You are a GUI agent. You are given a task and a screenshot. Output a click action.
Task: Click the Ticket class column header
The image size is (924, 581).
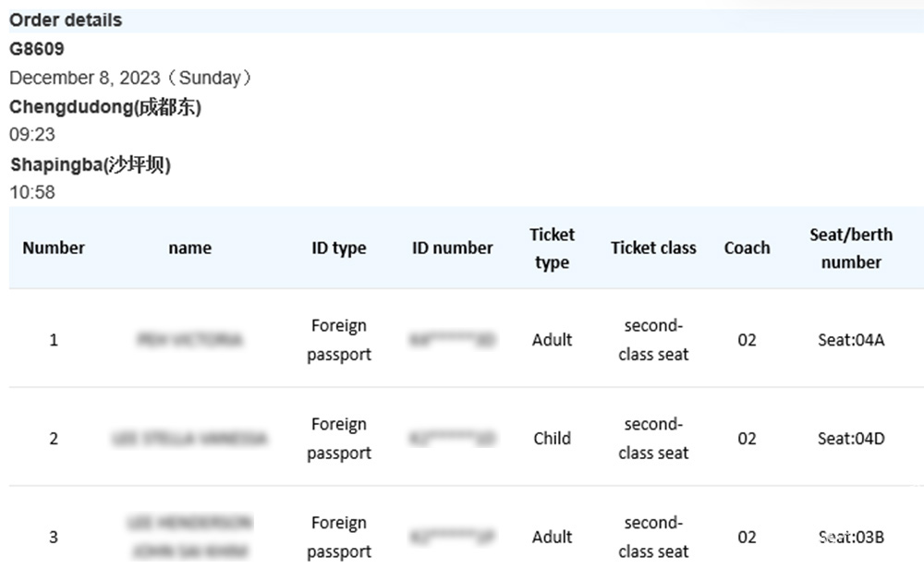(x=653, y=248)
